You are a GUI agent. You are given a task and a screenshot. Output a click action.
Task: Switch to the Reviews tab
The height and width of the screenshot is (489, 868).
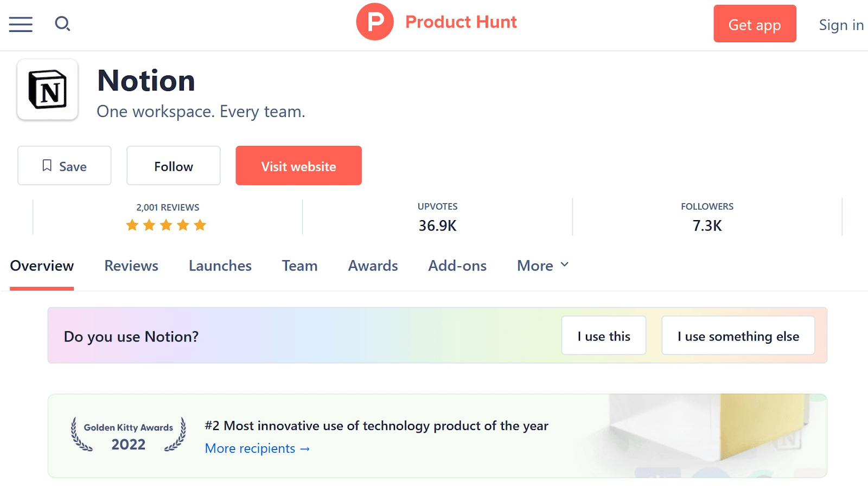coord(131,266)
